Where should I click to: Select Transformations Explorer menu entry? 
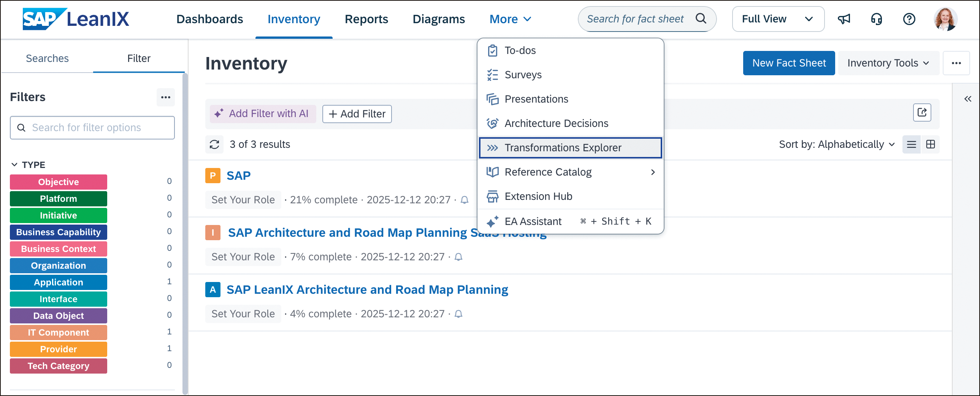point(570,148)
